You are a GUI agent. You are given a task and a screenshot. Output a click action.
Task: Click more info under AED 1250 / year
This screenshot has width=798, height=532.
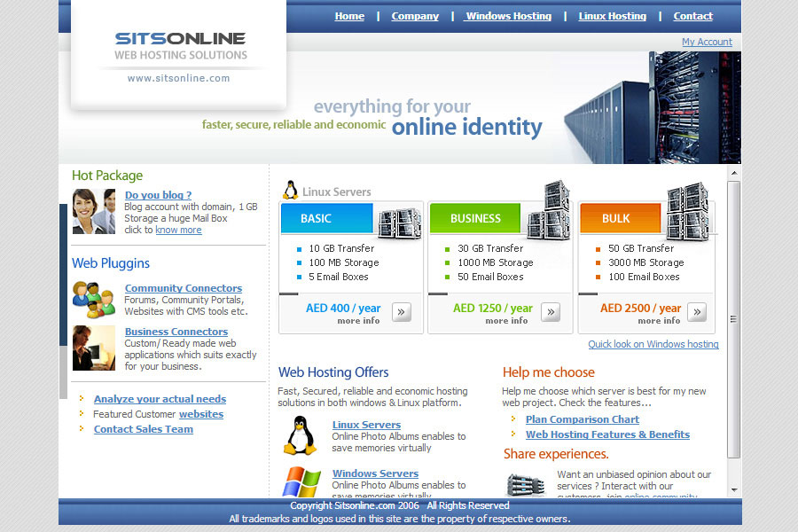(506, 321)
